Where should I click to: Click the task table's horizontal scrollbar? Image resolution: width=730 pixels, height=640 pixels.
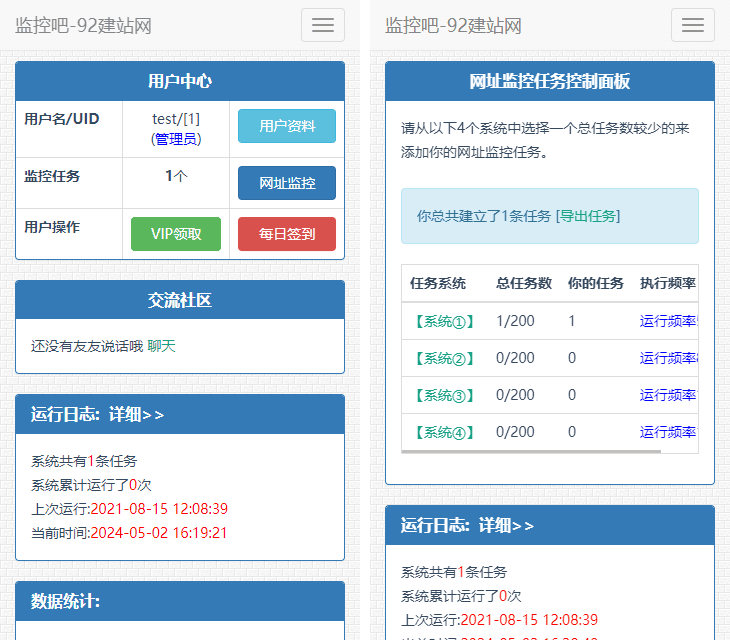click(531, 452)
